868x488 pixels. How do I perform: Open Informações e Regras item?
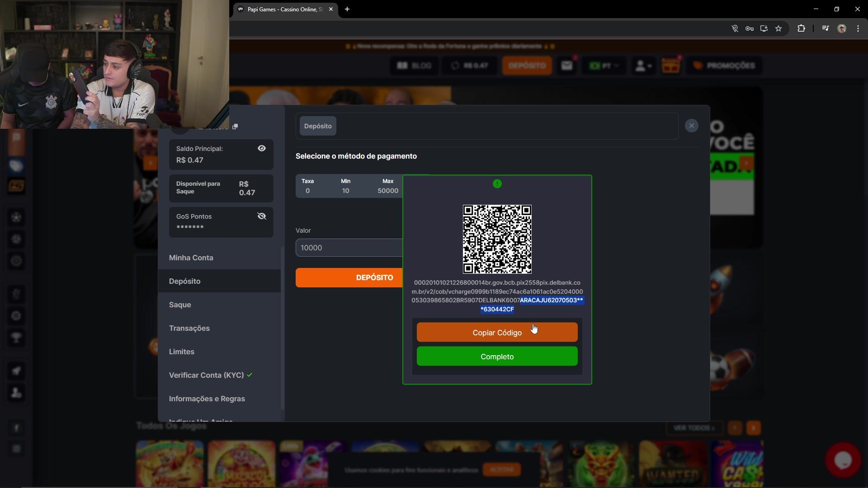tap(207, 399)
